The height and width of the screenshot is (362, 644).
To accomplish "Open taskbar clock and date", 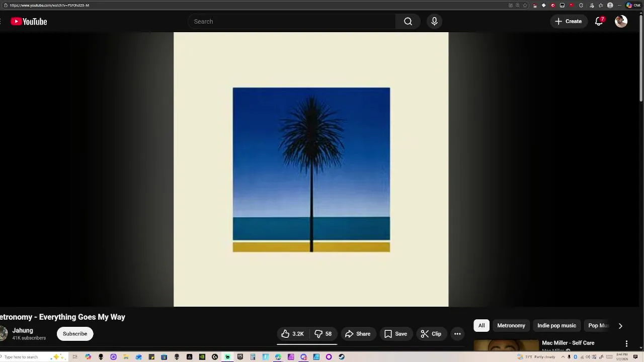I will (622, 357).
